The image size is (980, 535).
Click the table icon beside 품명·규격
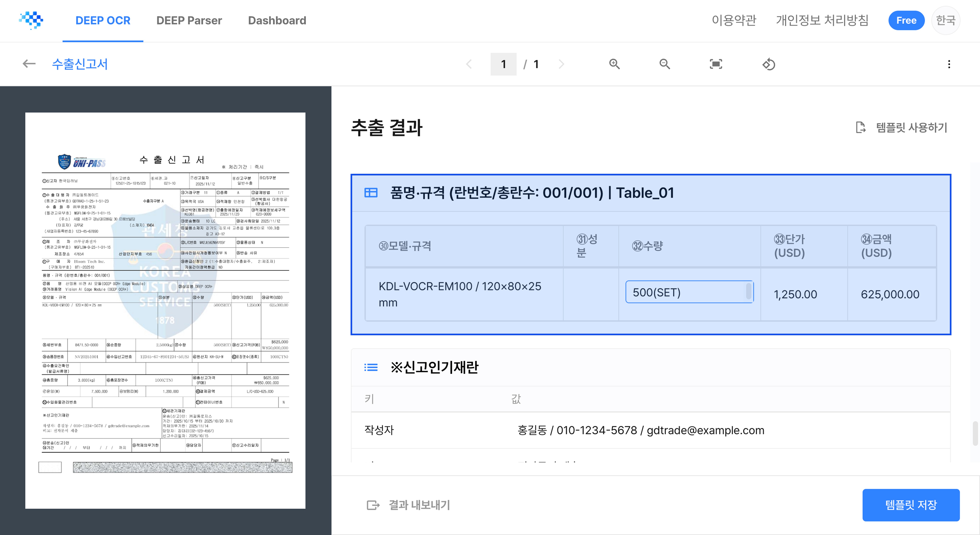click(370, 193)
